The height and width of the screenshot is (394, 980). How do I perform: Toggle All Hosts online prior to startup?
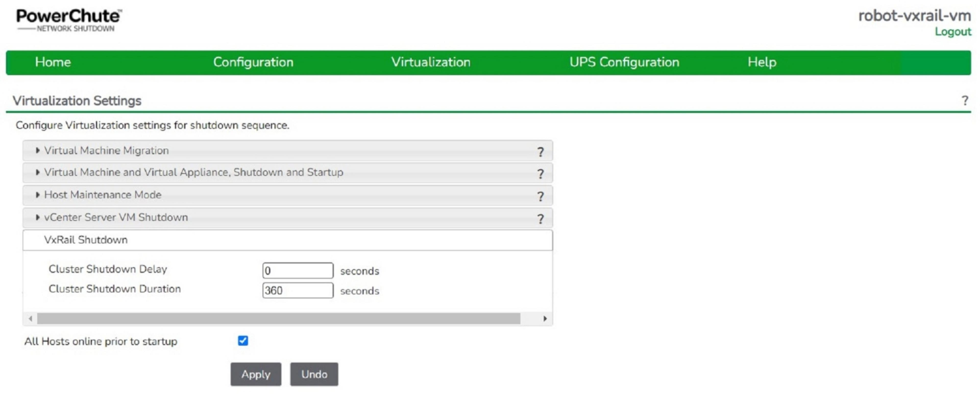tap(243, 341)
